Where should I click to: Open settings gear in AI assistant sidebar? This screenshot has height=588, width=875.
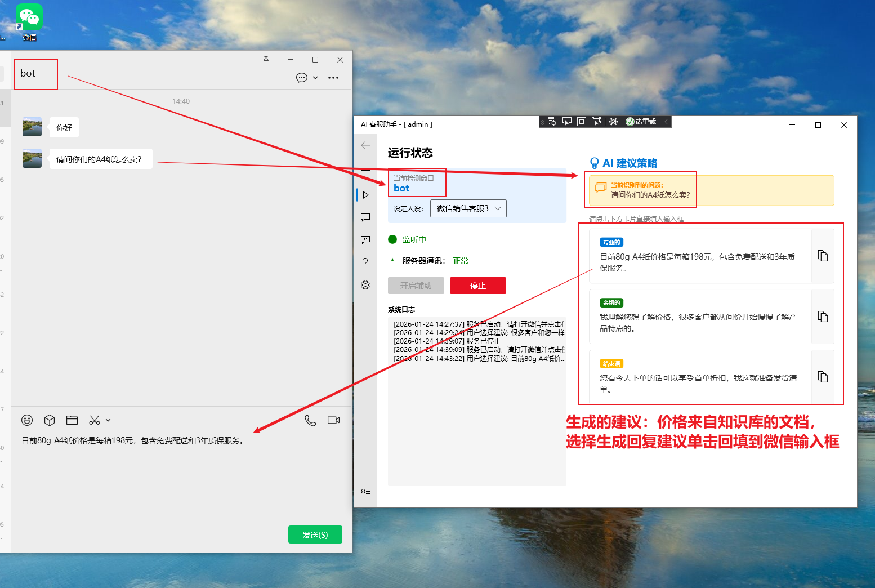click(x=365, y=285)
